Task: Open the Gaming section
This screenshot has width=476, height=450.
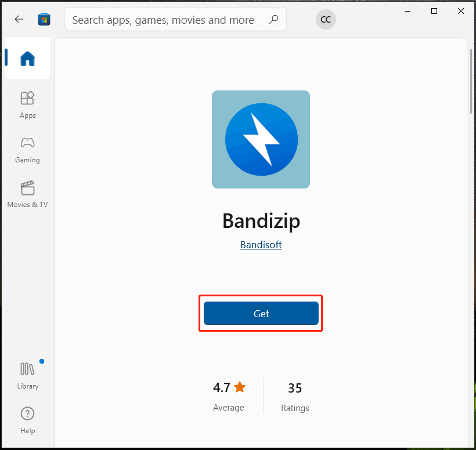Action: pos(28,150)
